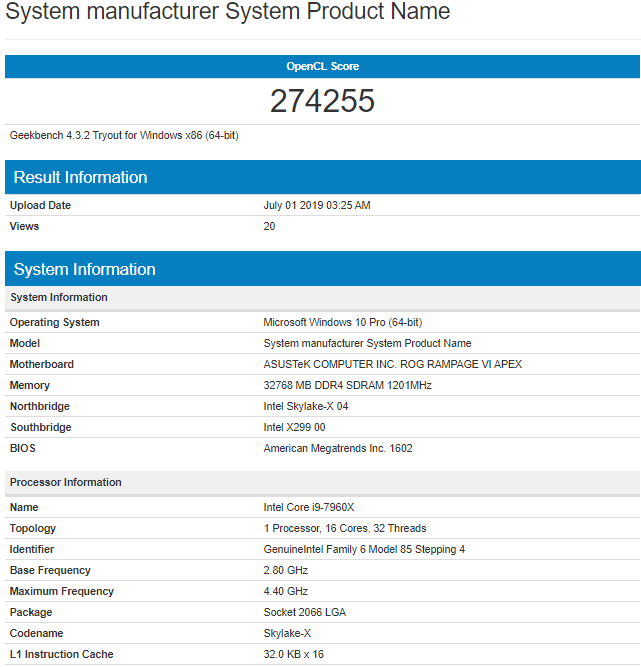
Task: Click the Result Information section header
Action: click(x=322, y=177)
